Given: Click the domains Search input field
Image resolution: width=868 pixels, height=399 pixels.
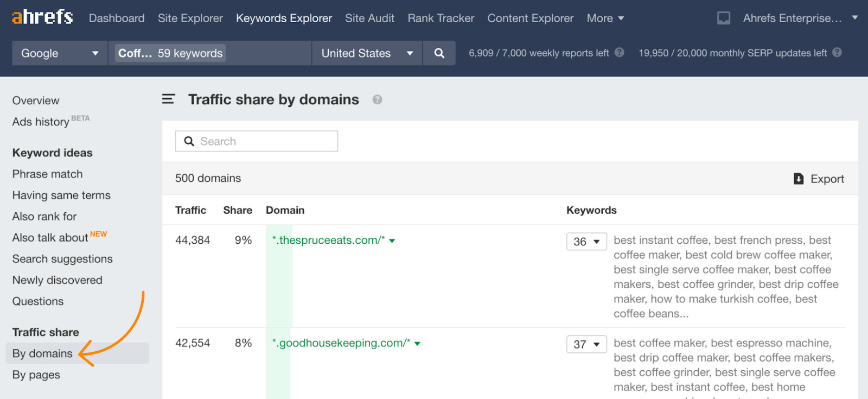Looking at the screenshot, I should pos(257,141).
